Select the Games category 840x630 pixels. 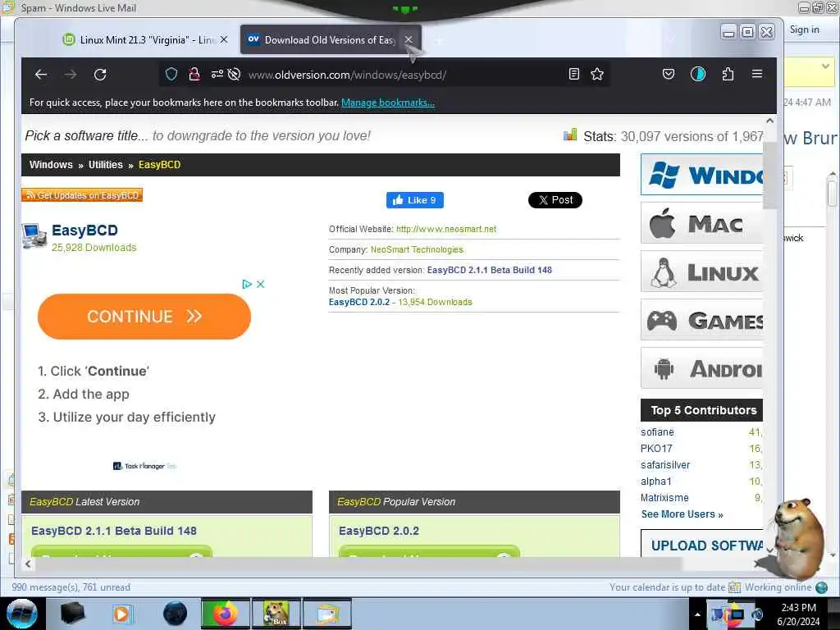pos(702,321)
